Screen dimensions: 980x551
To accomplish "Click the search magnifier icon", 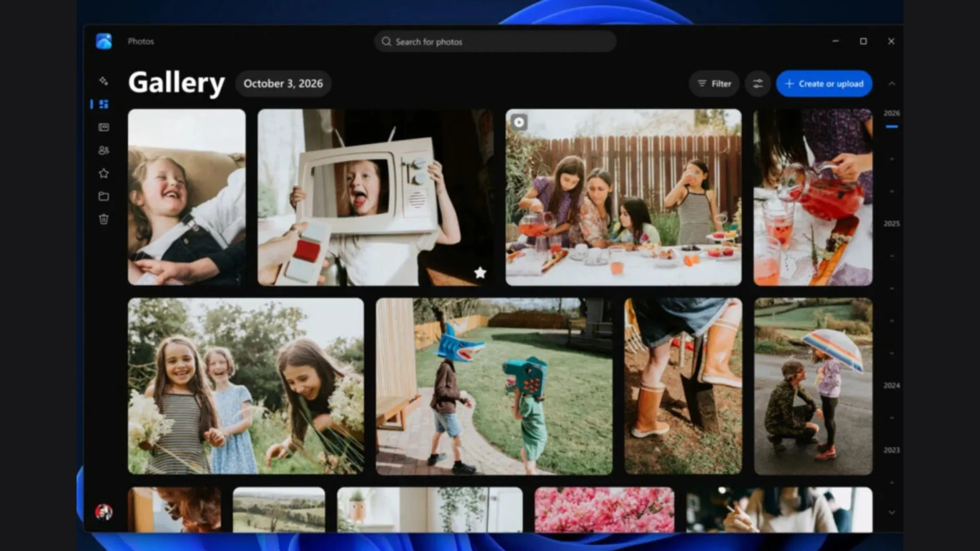I will 386,41.
